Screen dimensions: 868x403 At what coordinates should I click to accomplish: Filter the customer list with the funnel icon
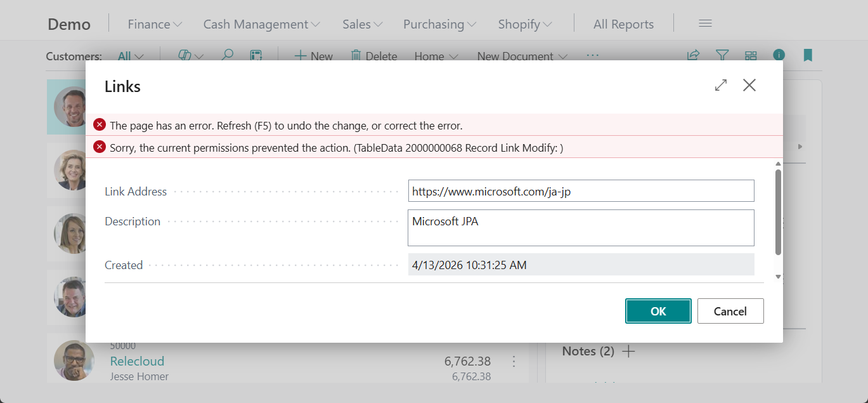point(722,56)
